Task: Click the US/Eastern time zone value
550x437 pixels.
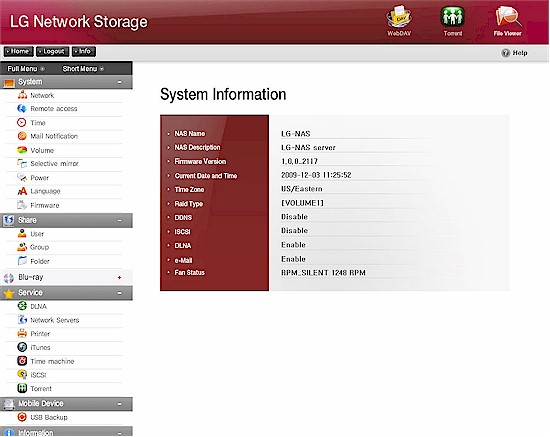Action: pos(302,189)
